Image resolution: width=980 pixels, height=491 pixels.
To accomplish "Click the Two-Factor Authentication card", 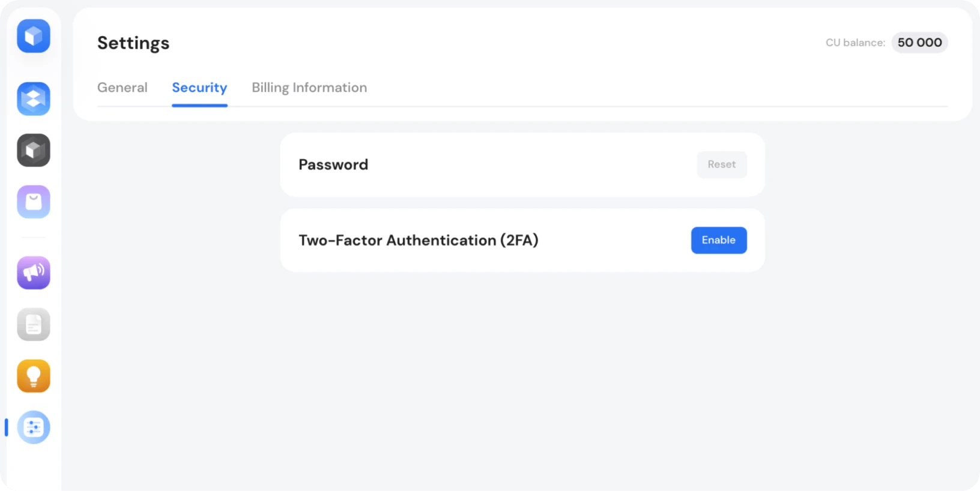I will (522, 240).
